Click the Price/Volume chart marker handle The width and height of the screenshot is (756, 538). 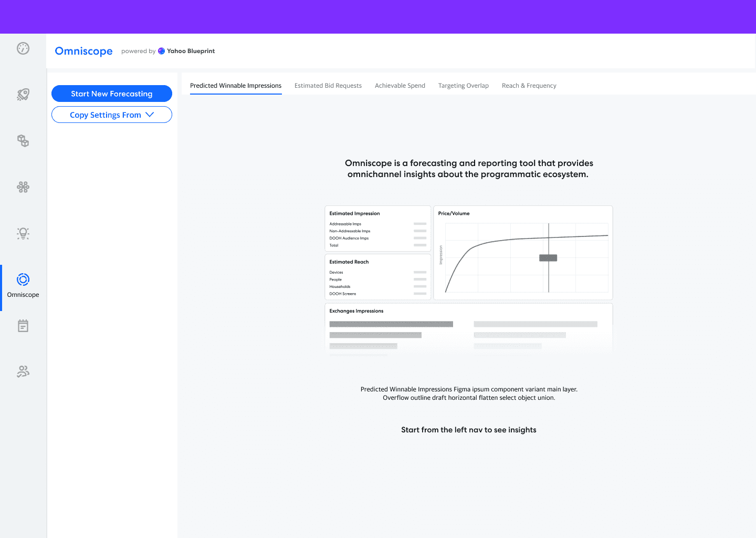tap(548, 258)
